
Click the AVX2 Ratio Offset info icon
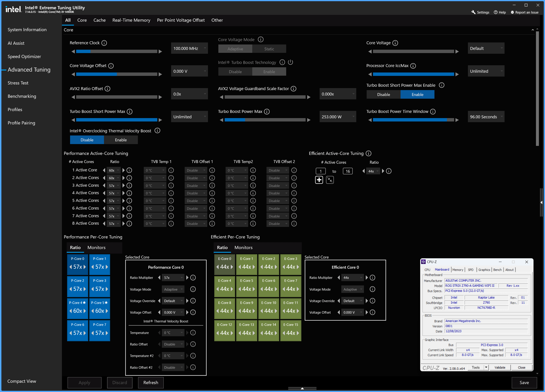[107, 89]
